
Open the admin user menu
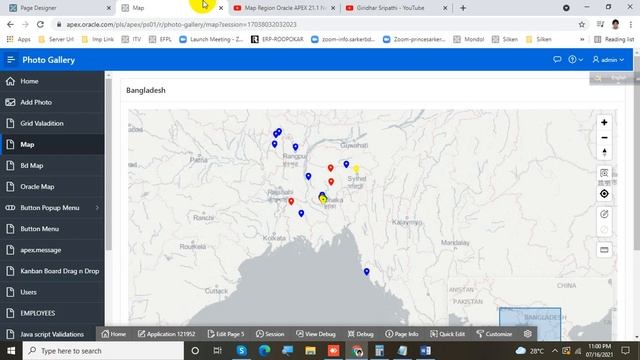608,60
